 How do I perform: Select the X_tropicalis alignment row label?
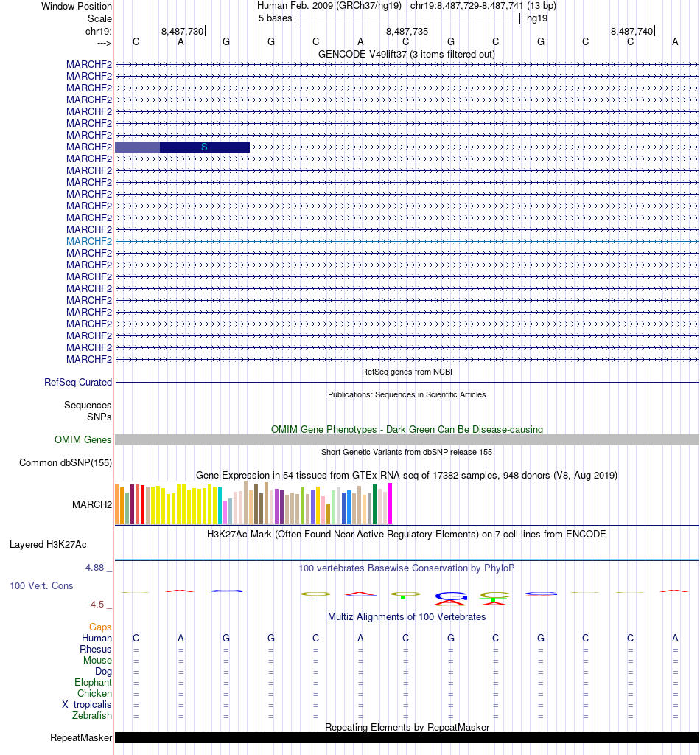tap(87, 704)
